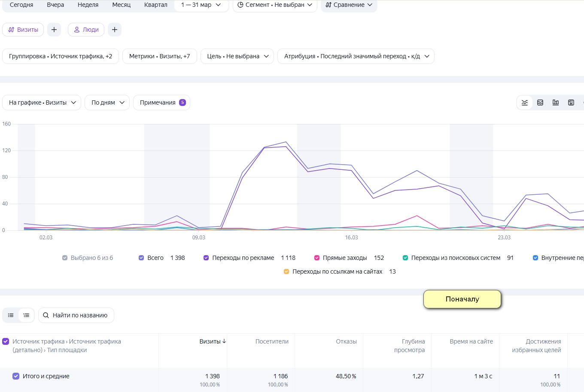584x392 pixels.
Task: Expand the Цель • Не выбрана dropdown
Action: click(237, 56)
